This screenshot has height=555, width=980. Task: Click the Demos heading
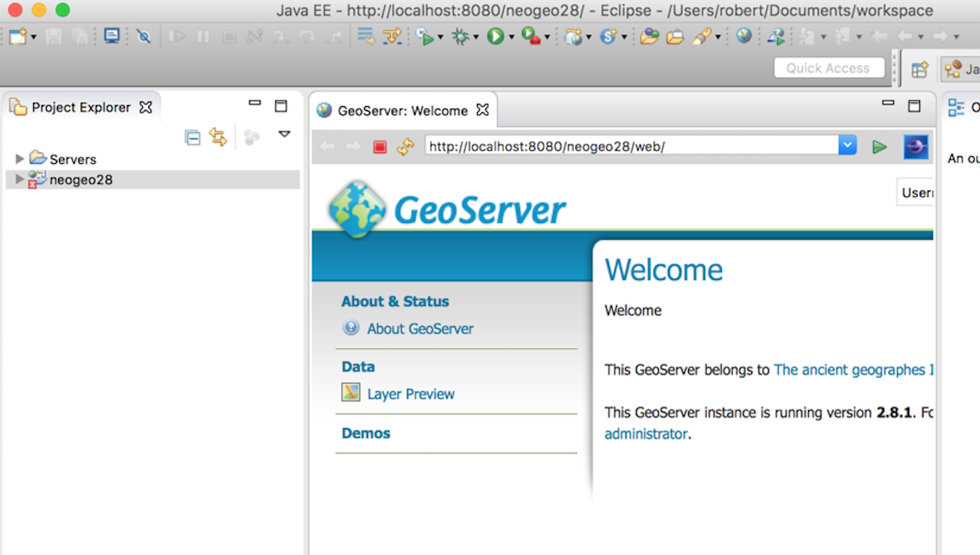[x=366, y=434]
